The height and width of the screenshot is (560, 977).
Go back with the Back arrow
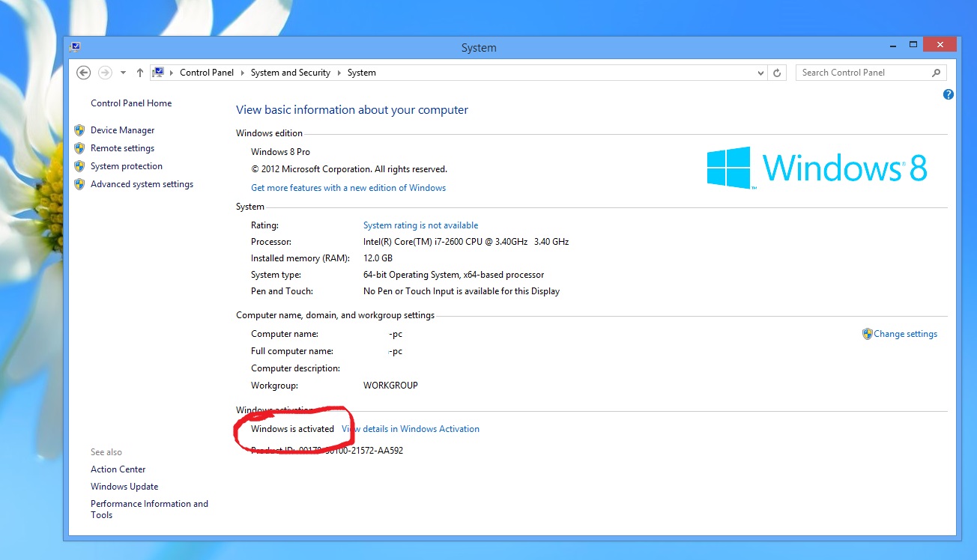click(x=84, y=73)
